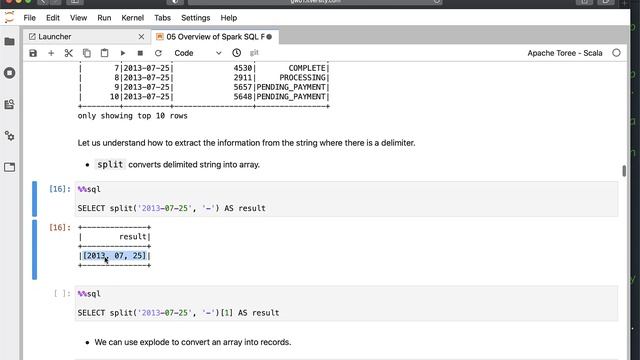Click into the unexecuted cell with split [1] query

point(346,303)
